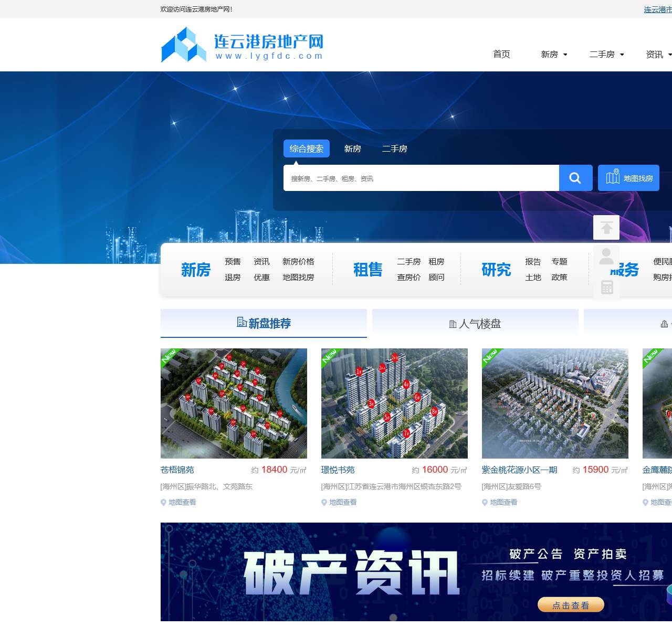
Task: Open the 预售 link
Action: (x=233, y=261)
